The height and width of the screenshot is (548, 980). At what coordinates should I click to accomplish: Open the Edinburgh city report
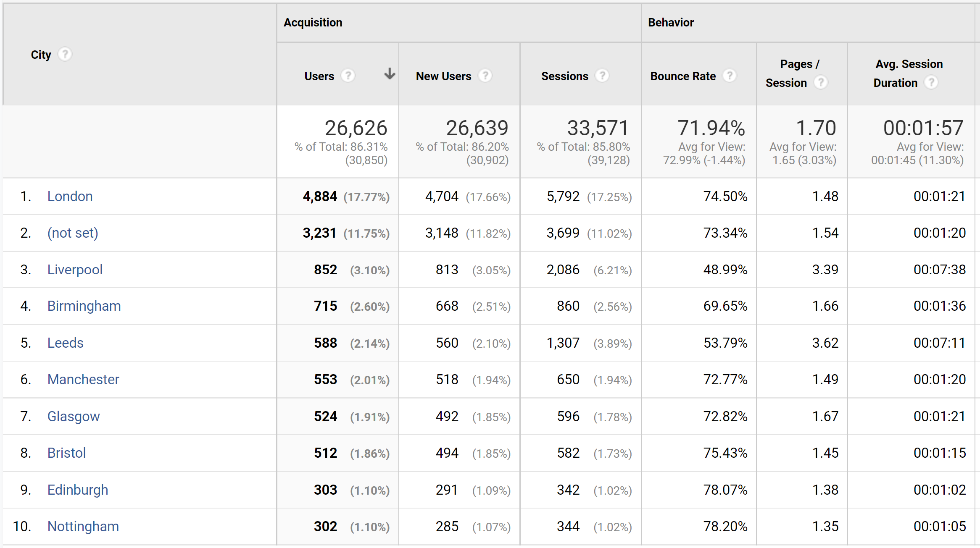(78, 490)
